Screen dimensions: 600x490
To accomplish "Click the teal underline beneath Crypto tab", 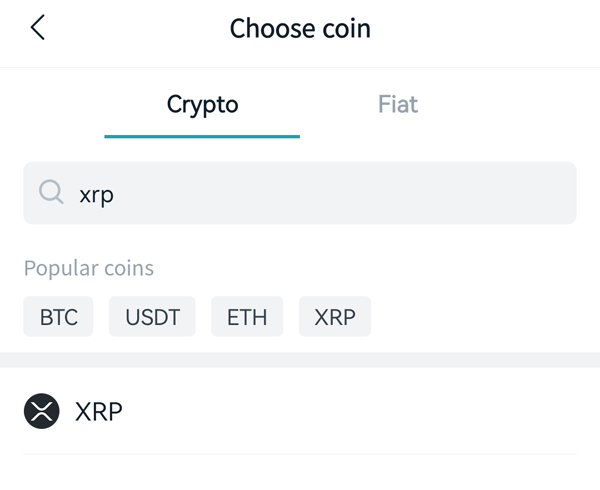I will click(x=202, y=137).
